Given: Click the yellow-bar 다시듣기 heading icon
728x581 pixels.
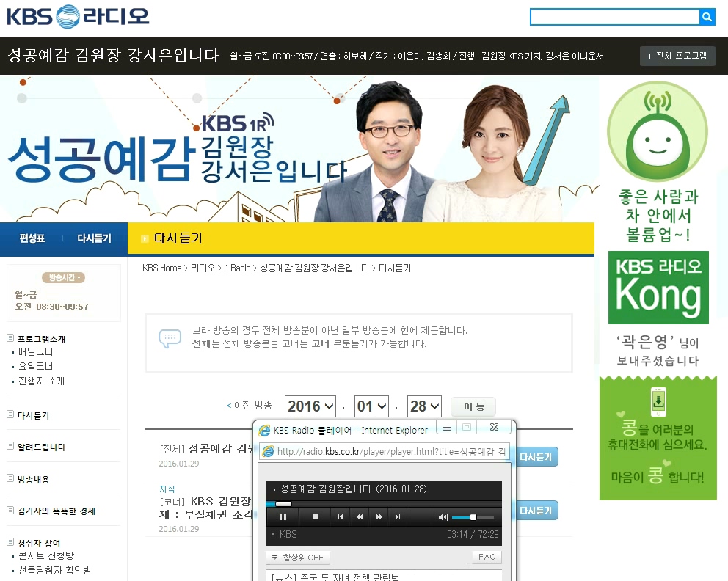Looking at the screenshot, I should 145,238.
